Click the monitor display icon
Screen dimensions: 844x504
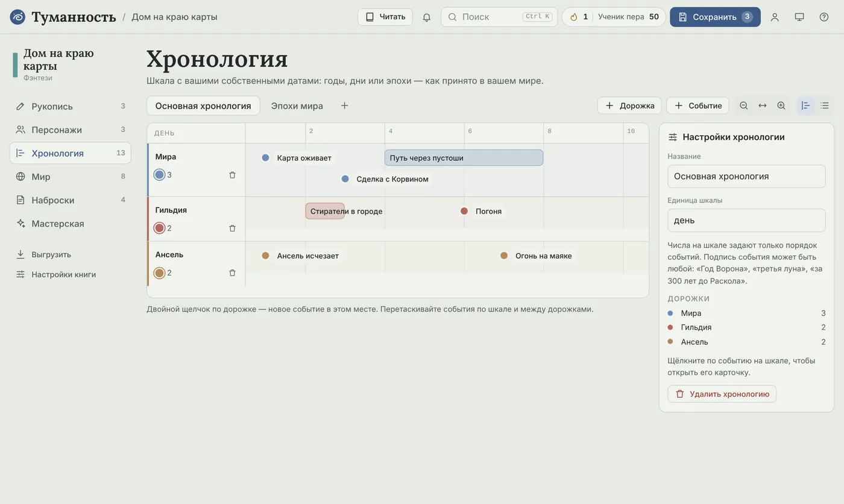click(799, 17)
